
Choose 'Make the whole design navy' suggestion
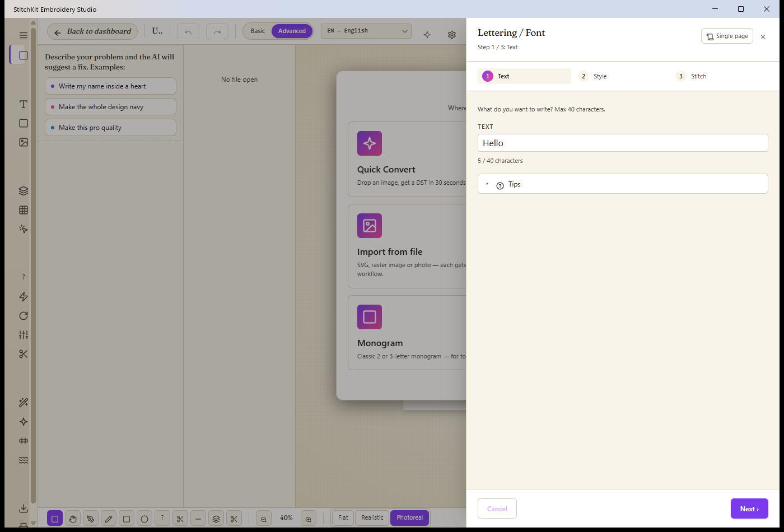click(x=110, y=107)
